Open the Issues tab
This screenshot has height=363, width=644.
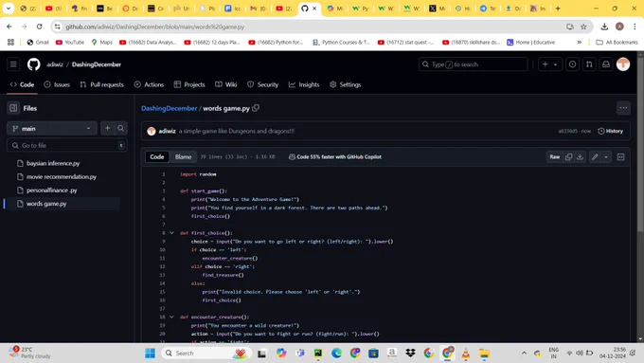tap(57, 84)
